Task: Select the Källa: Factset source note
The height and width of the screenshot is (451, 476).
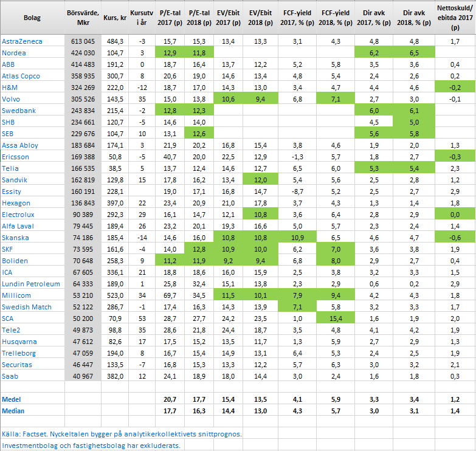Action: (x=122, y=434)
